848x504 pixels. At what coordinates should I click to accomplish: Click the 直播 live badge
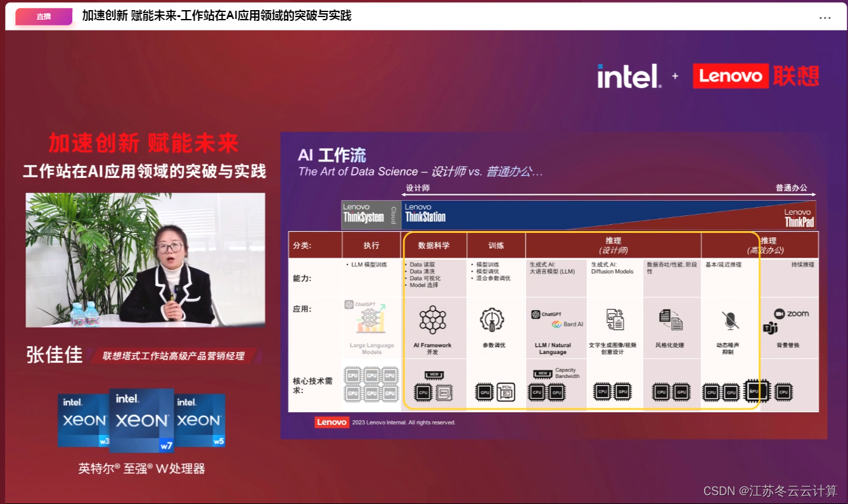pyautogui.click(x=44, y=16)
